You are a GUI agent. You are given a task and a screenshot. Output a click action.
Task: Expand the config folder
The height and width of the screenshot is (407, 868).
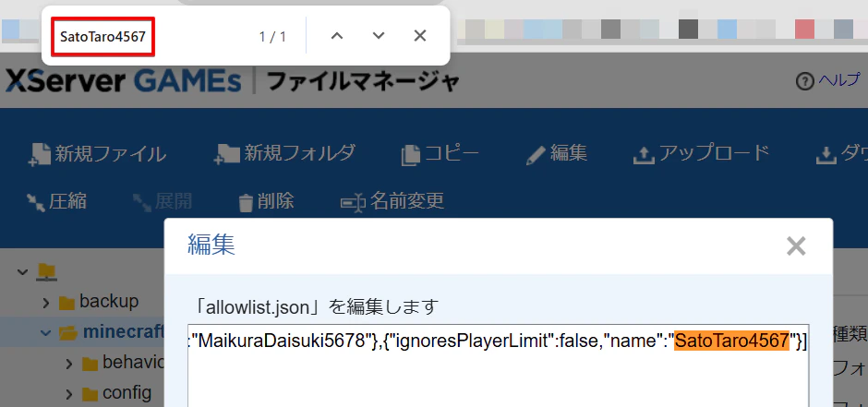(x=70, y=394)
